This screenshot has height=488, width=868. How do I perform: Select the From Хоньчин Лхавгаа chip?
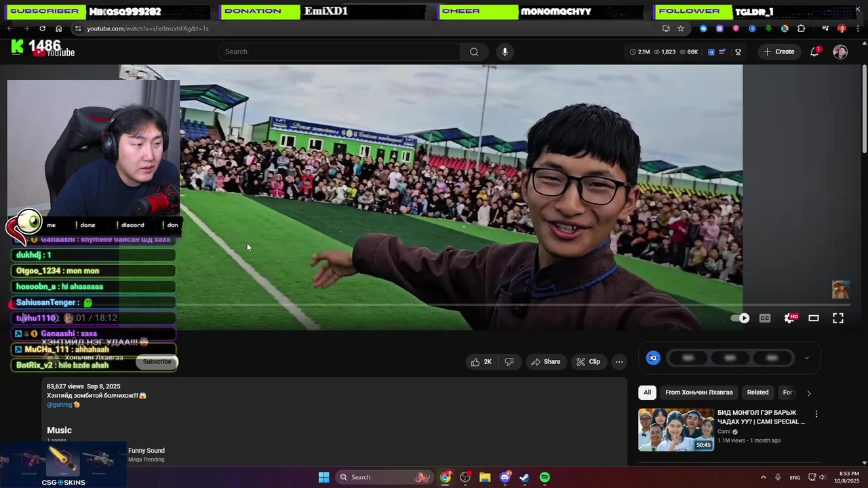pos(698,392)
